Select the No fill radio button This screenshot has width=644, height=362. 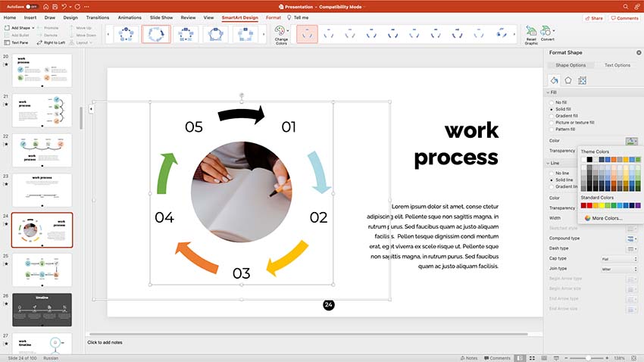552,101
